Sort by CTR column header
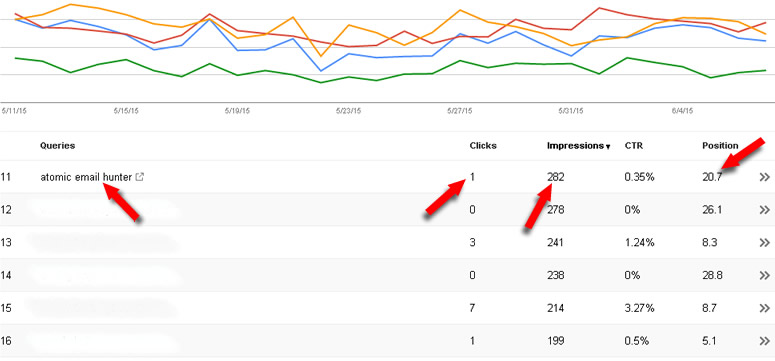 click(x=634, y=146)
